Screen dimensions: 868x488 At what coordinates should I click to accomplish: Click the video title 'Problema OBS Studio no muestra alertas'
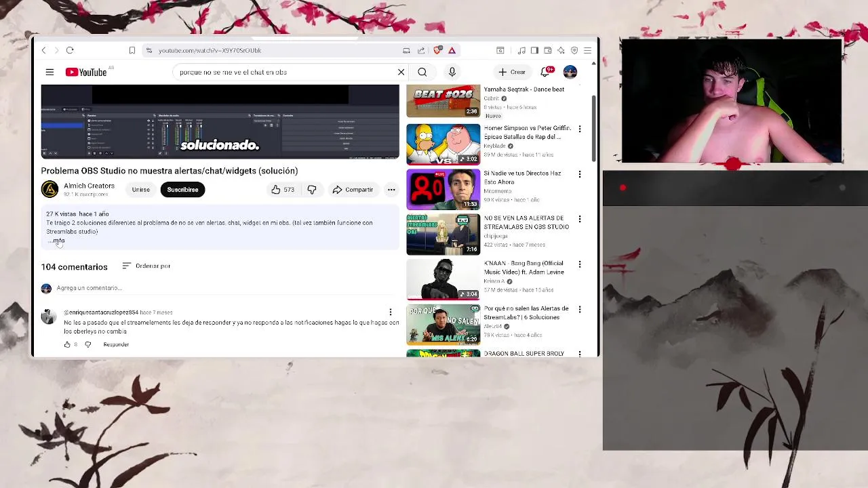tap(170, 171)
